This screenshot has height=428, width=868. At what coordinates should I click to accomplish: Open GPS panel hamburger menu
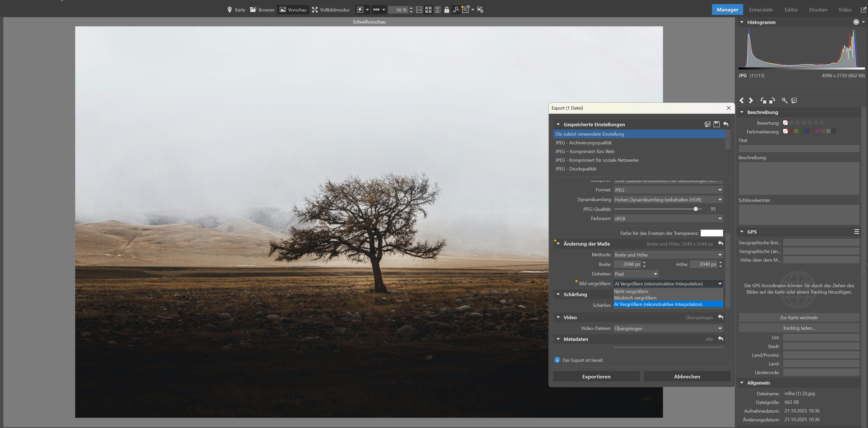856,232
